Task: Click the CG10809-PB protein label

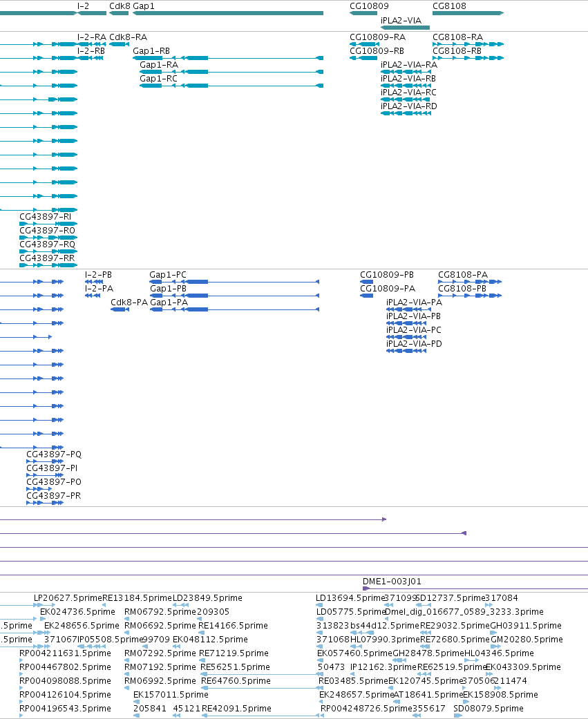Action: tap(387, 275)
